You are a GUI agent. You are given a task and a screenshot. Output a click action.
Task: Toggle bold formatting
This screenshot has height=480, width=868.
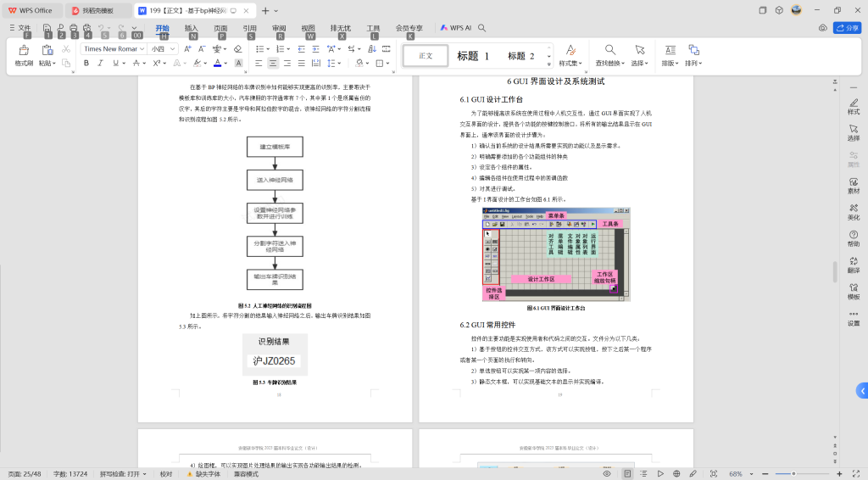(x=86, y=63)
